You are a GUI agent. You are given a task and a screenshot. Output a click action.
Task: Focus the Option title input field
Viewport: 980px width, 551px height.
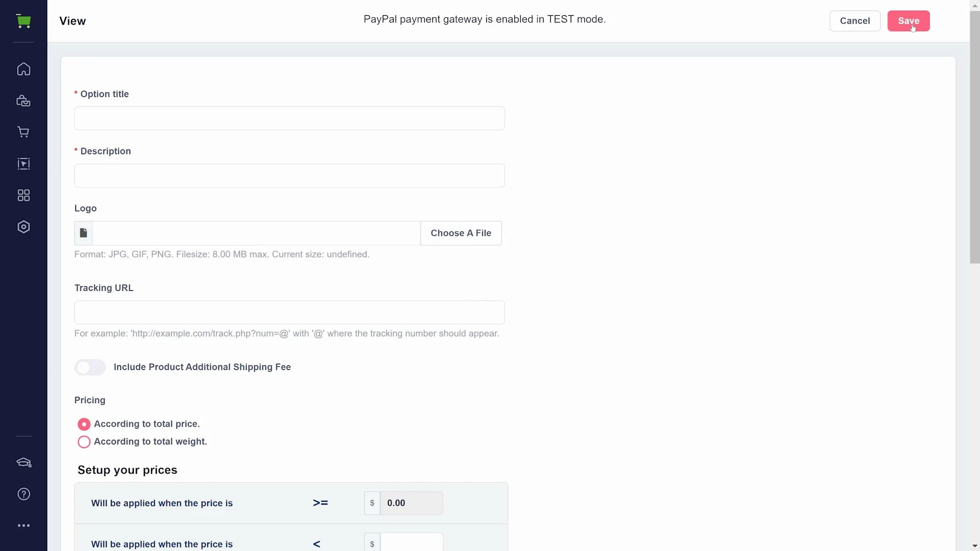(289, 118)
